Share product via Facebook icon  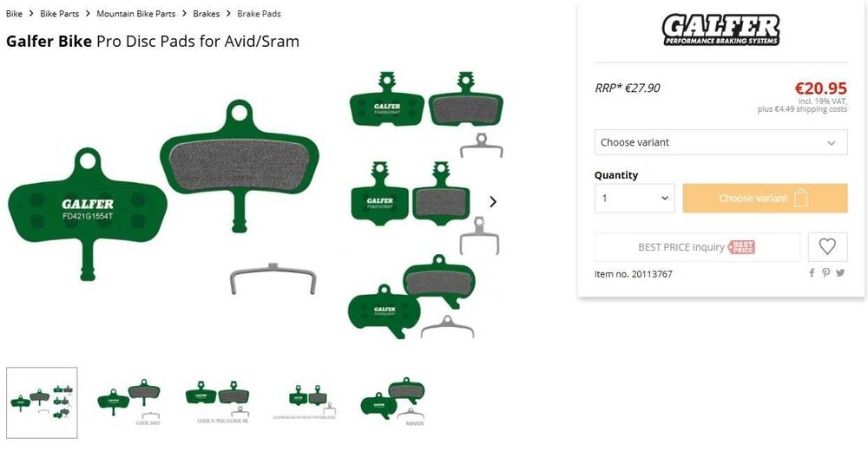pyautogui.click(x=812, y=273)
